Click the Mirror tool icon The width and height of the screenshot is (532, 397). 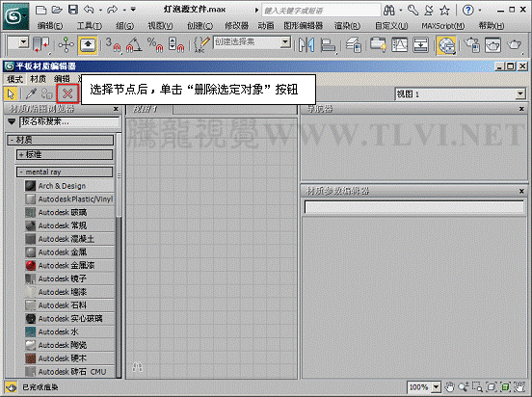coord(306,45)
